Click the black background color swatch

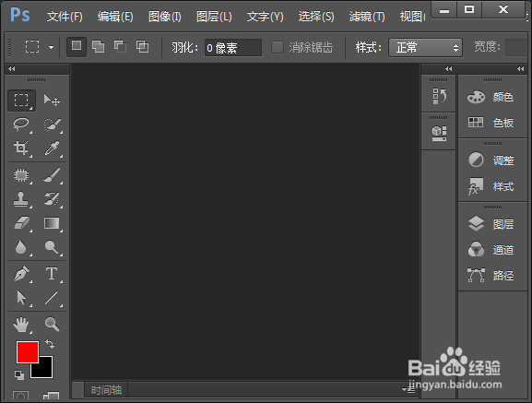click(x=46, y=371)
